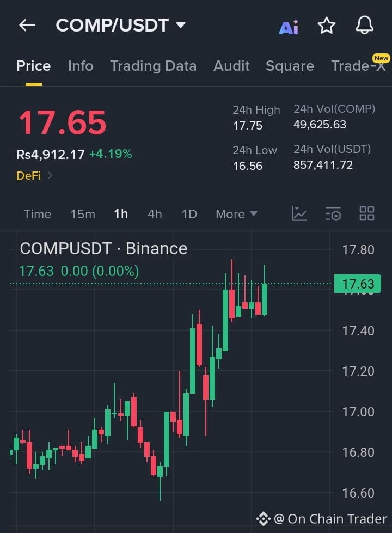Tap the 17.63 0.00 (0.00%) chart readout

pyautogui.click(x=79, y=271)
